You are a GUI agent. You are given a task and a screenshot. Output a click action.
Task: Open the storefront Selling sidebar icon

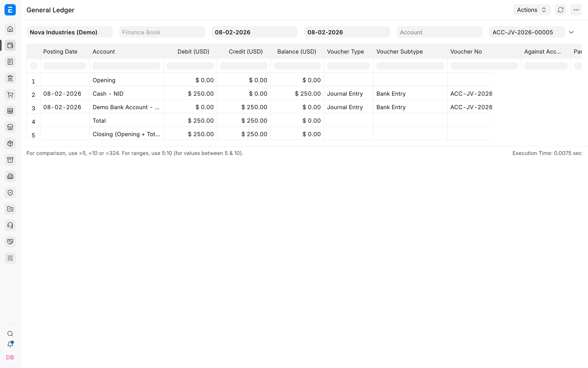tap(10, 127)
